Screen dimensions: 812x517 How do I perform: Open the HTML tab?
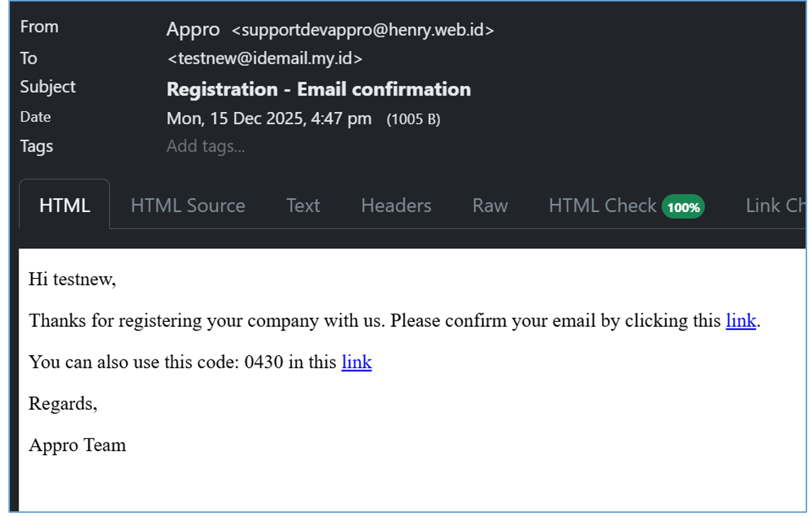click(x=64, y=206)
